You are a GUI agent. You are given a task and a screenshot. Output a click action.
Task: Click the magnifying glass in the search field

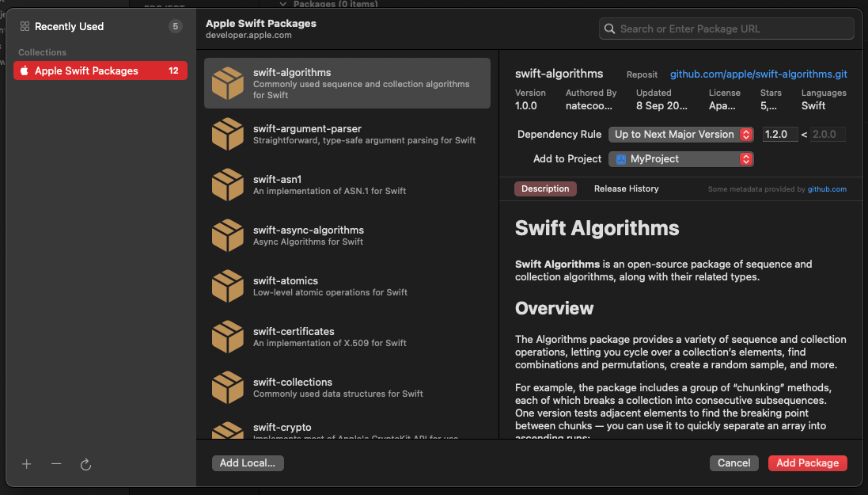[x=609, y=29]
